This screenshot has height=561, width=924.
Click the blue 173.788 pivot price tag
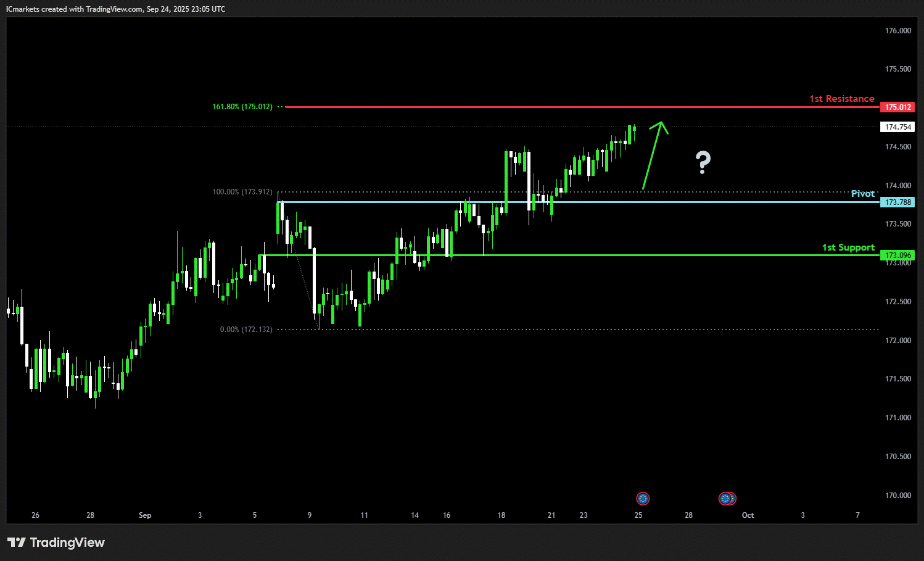pos(897,202)
